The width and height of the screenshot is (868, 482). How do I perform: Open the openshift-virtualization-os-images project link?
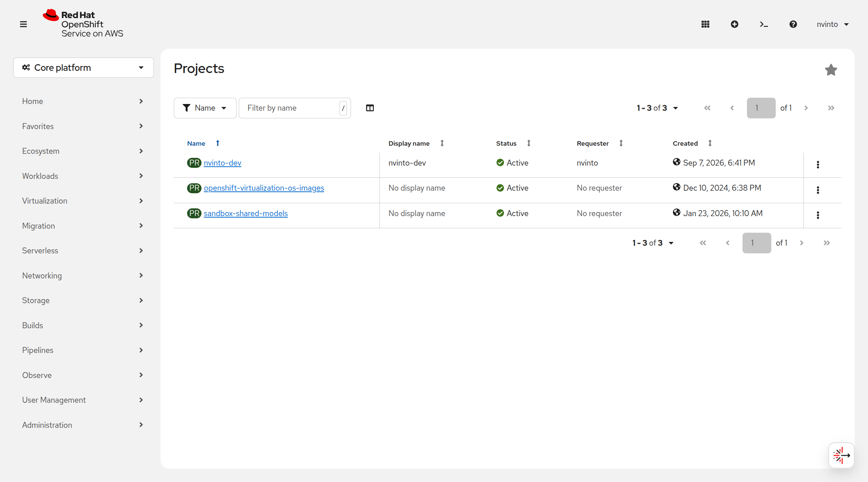264,188
